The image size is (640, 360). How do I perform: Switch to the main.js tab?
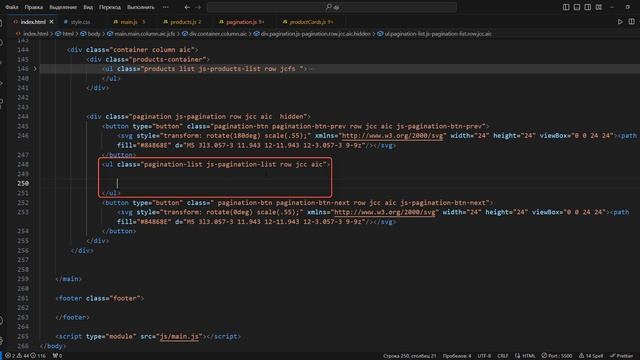pyautogui.click(x=129, y=22)
